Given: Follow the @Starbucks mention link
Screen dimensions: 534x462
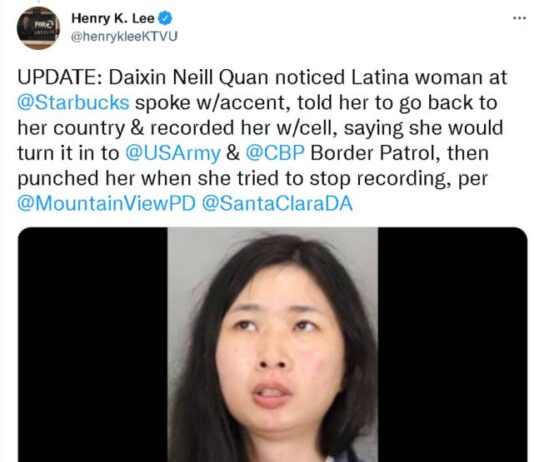Looking at the screenshot, I should click(73, 102).
